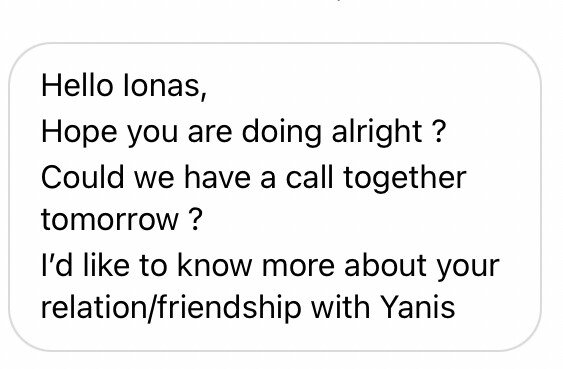Viewport: 563px width, 369px height.
Task: Click the word 'know' in the message
Action: [215, 266]
